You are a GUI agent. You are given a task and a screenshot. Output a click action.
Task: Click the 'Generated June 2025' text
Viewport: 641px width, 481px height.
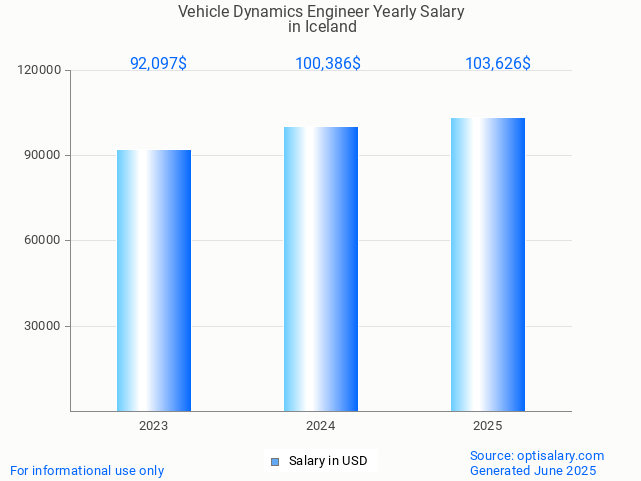533,470
